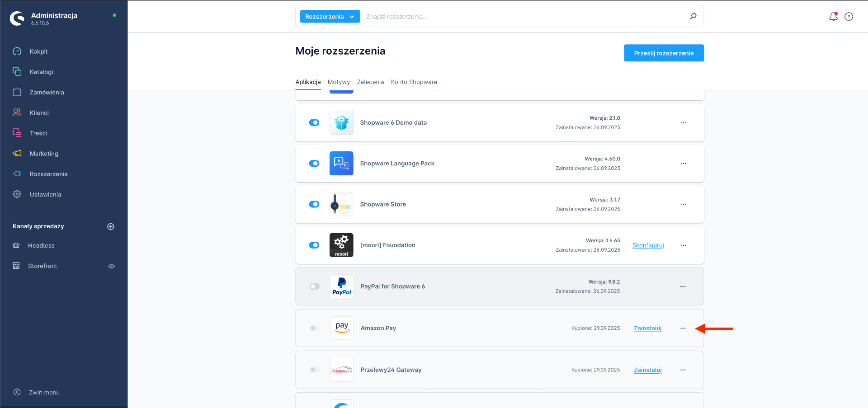This screenshot has height=408, width=868.
Task: Click the search magnifier icon
Action: click(693, 16)
